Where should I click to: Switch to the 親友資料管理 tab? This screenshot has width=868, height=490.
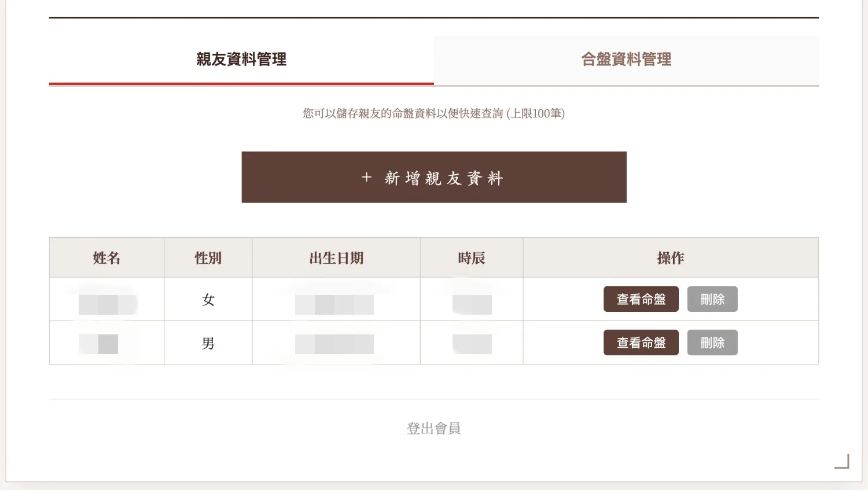pyautogui.click(x=241, y=60)
